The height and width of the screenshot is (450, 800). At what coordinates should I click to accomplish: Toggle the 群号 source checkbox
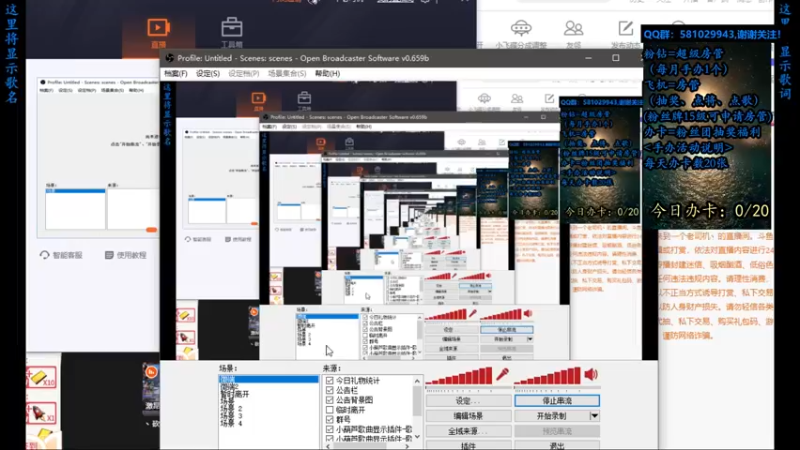[330, 419]
